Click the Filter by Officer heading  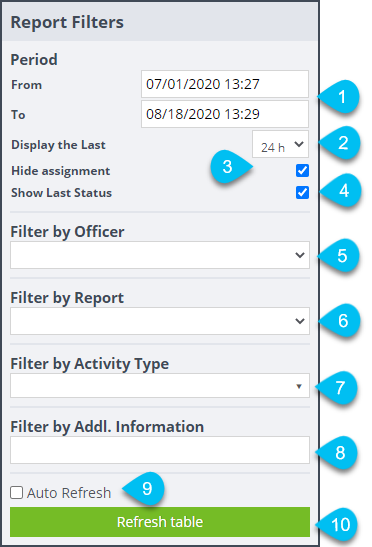coord(67,232)
